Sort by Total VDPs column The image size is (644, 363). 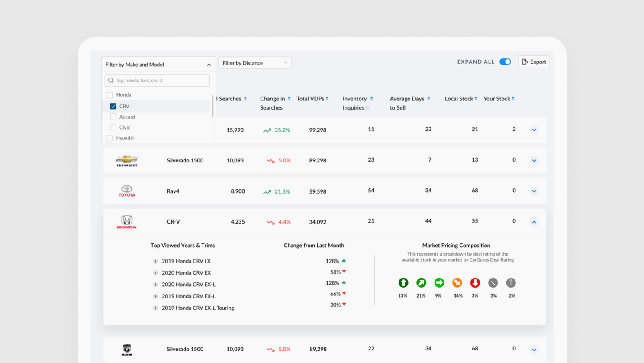pos(327,99)
